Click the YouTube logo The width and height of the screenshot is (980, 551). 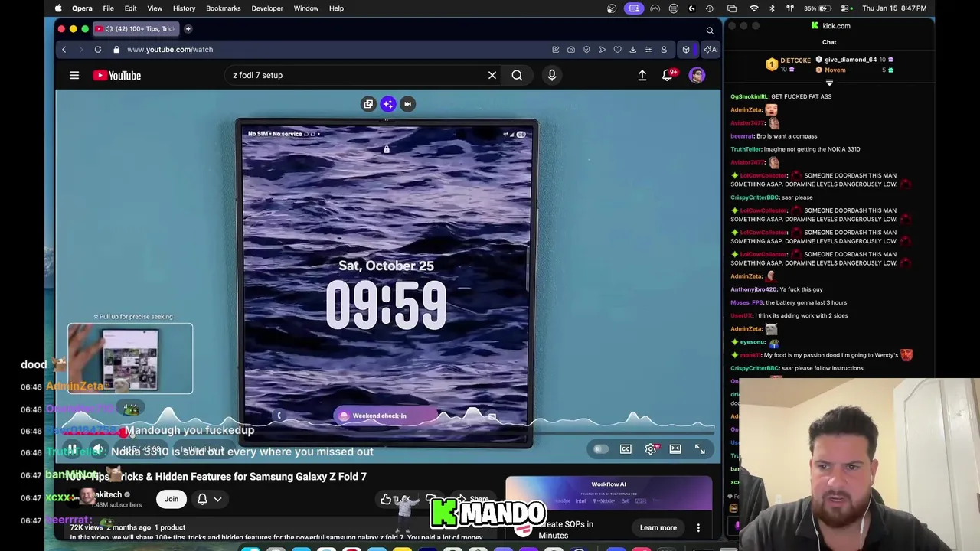coord(117,75)
